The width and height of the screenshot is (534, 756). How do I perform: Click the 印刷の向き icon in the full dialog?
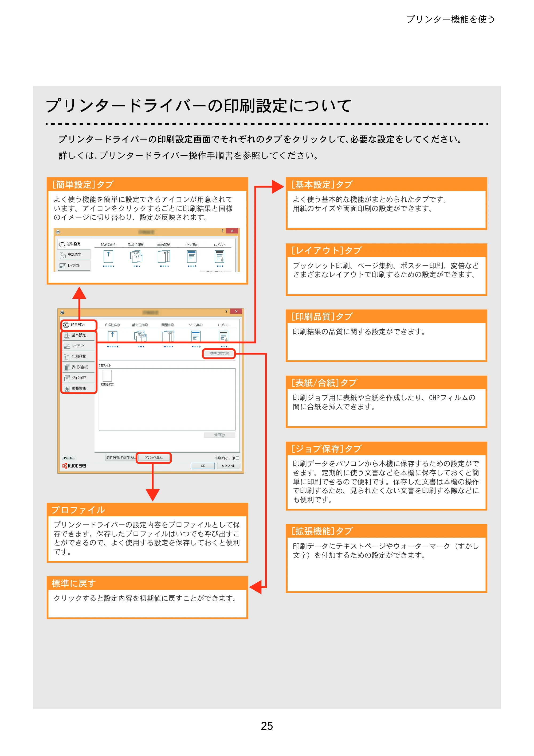coord(112,336)
